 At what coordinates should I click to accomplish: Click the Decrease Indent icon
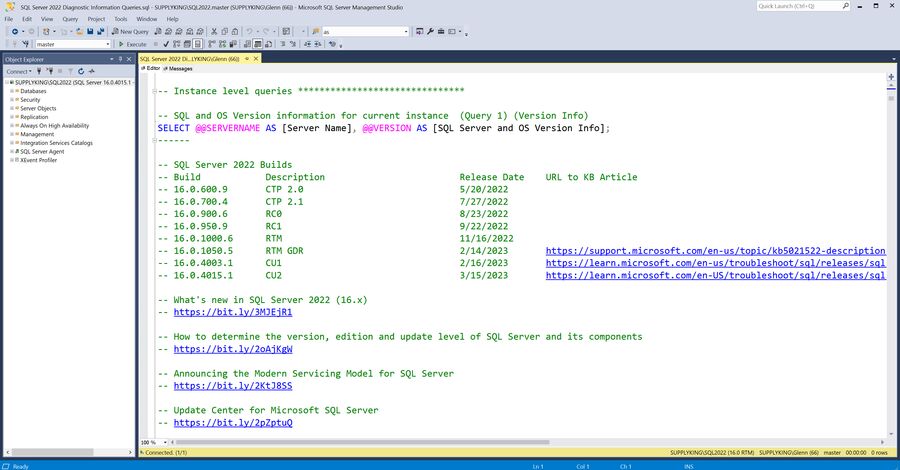[x=307, y=44]
